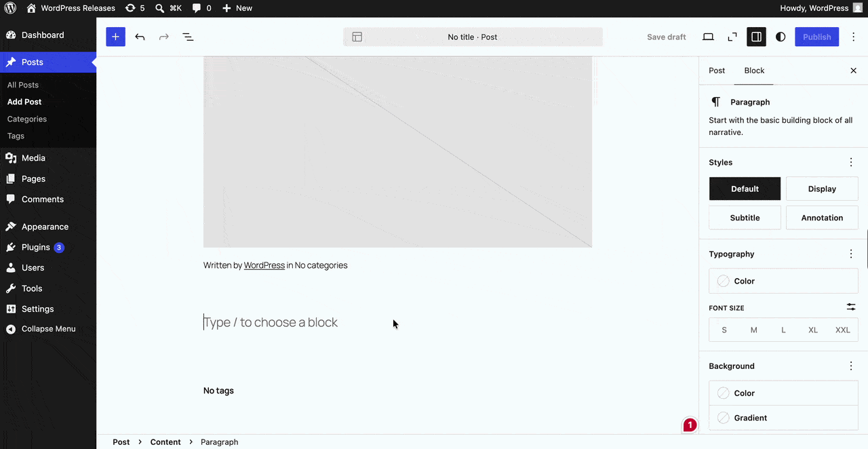The width and height of the screenshot is (868, 449).
Task: Open the Document Overview list view
Action: [x=188, y=37]
